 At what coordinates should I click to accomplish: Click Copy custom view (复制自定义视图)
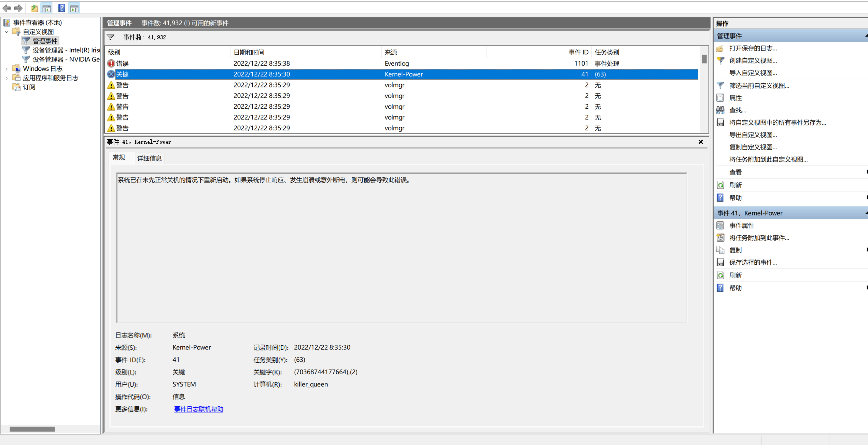753,147
